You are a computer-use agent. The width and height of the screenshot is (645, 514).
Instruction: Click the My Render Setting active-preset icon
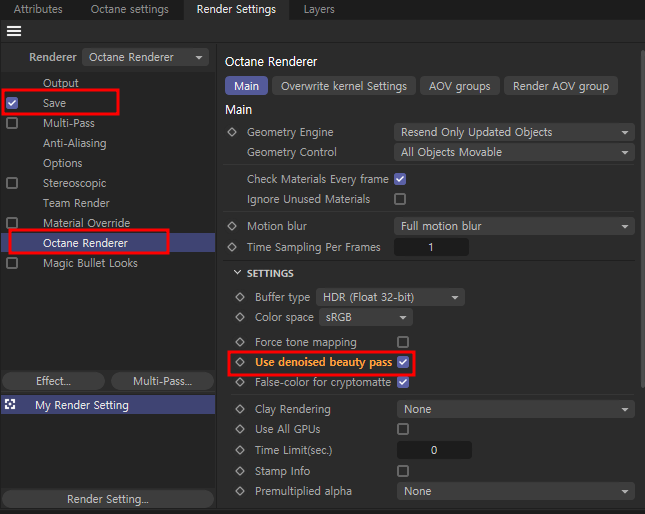10,405
